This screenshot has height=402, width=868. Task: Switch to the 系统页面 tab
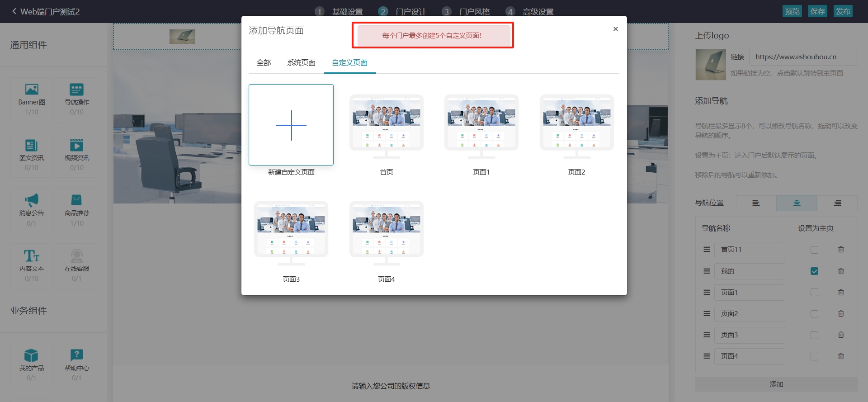(x=301, y=62)
